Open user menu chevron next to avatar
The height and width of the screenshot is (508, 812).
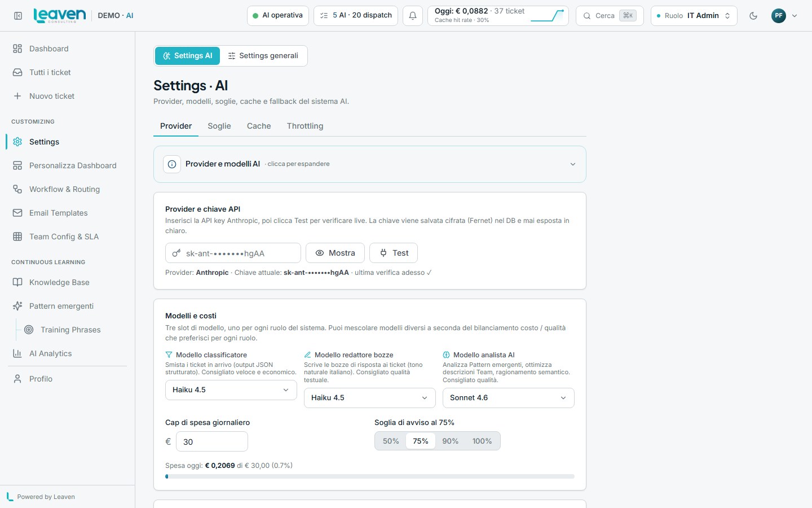click(795, 16)
